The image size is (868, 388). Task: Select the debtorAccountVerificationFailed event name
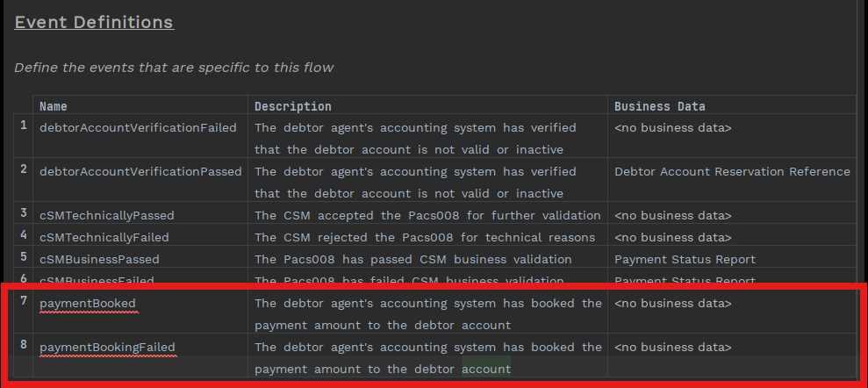pyautogui.click(x=138, y=127)
